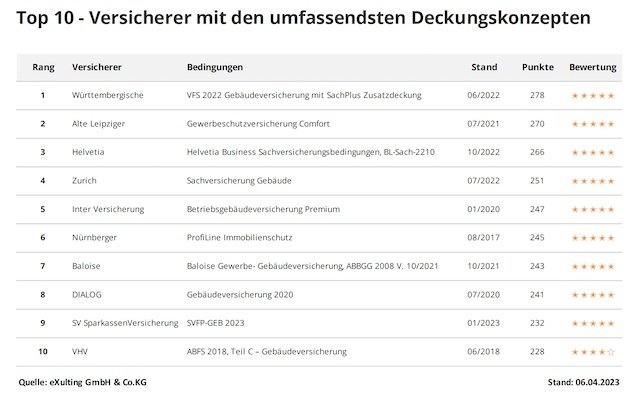
Task: Click the points value 278
Action: click(537, 95)
